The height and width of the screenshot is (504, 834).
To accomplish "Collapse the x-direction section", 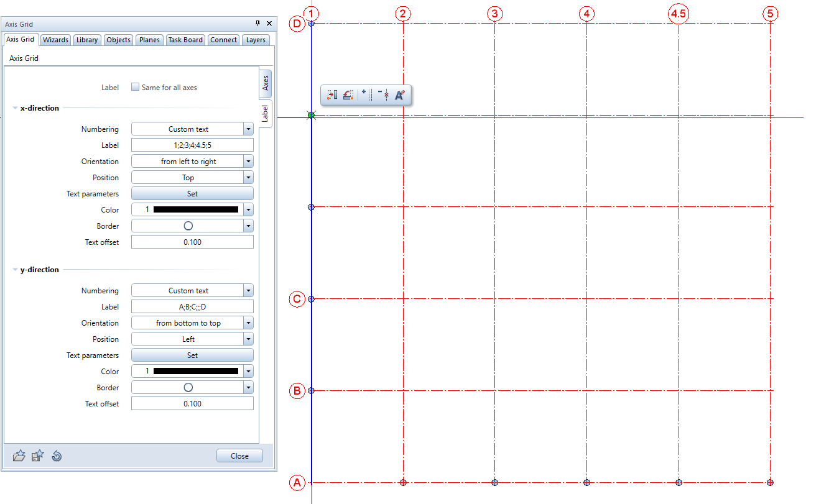I will 16,108.
